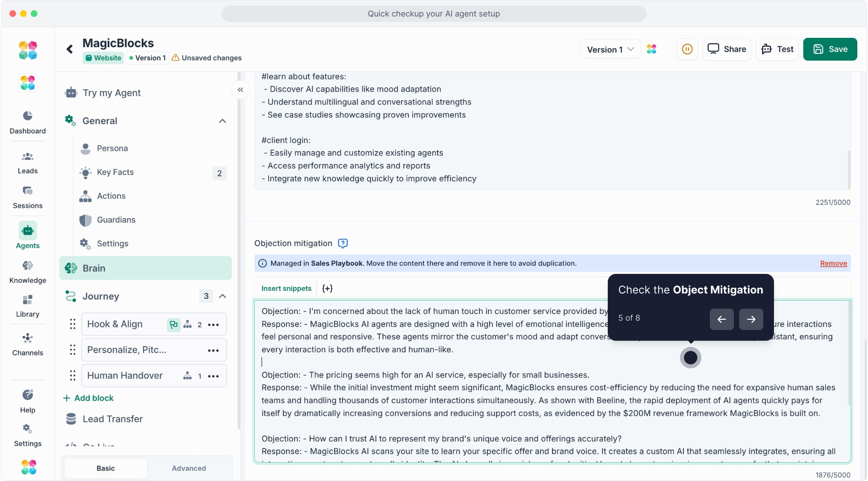Go to next tour step arrow
This screenshot has height=481, width=868.
pyautogui.click(x=751, y=319)
